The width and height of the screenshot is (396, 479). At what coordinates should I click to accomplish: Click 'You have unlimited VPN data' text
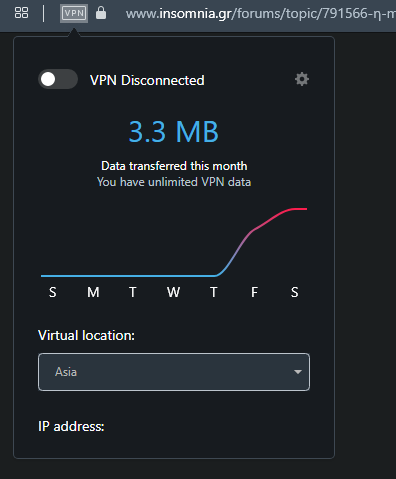pyautogui.click(x=174, y=182)
